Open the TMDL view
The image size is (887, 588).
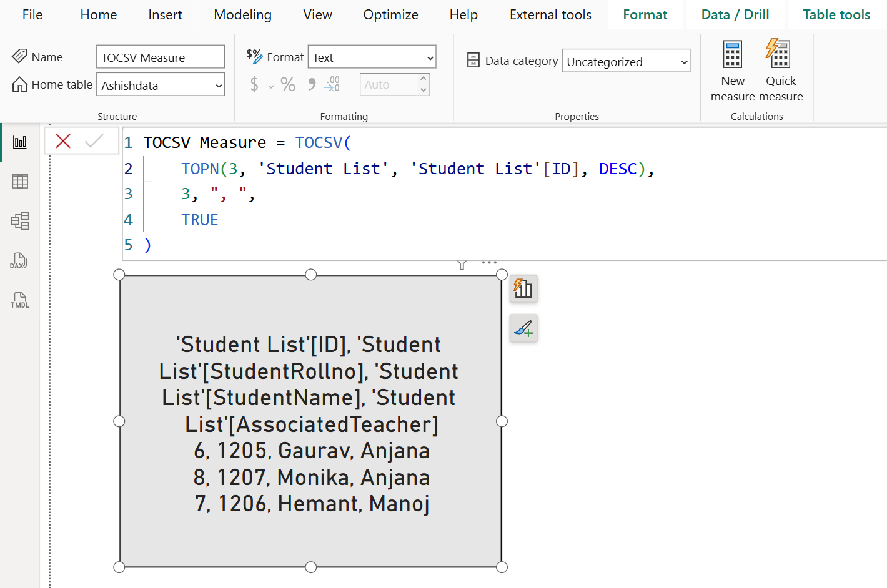(19, 300)
